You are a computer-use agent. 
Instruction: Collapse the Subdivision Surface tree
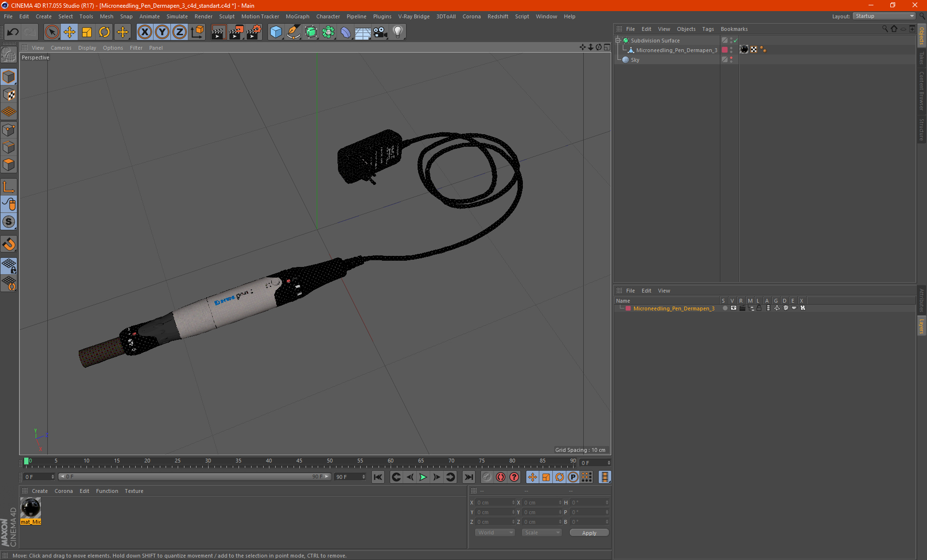(618, 41)
